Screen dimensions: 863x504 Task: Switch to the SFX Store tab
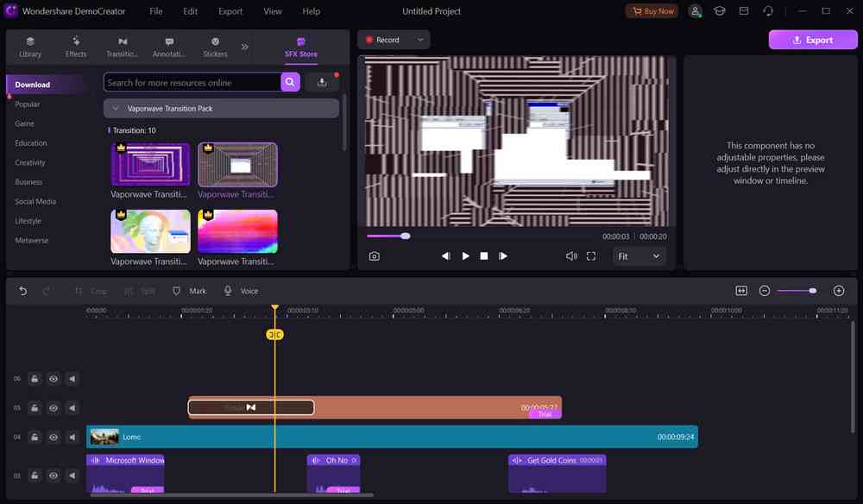point(300,47)
